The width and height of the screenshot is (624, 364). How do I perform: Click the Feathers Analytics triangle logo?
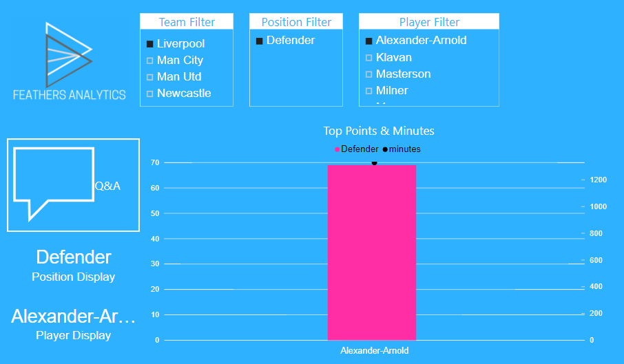(69, 55)
